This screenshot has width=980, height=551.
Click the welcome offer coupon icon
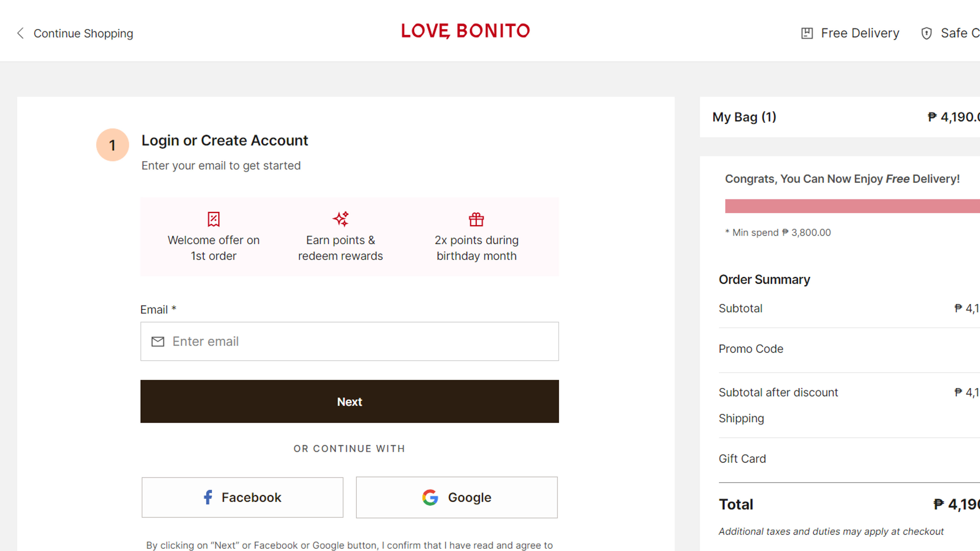pyautogui.click(x=213, y=219)
